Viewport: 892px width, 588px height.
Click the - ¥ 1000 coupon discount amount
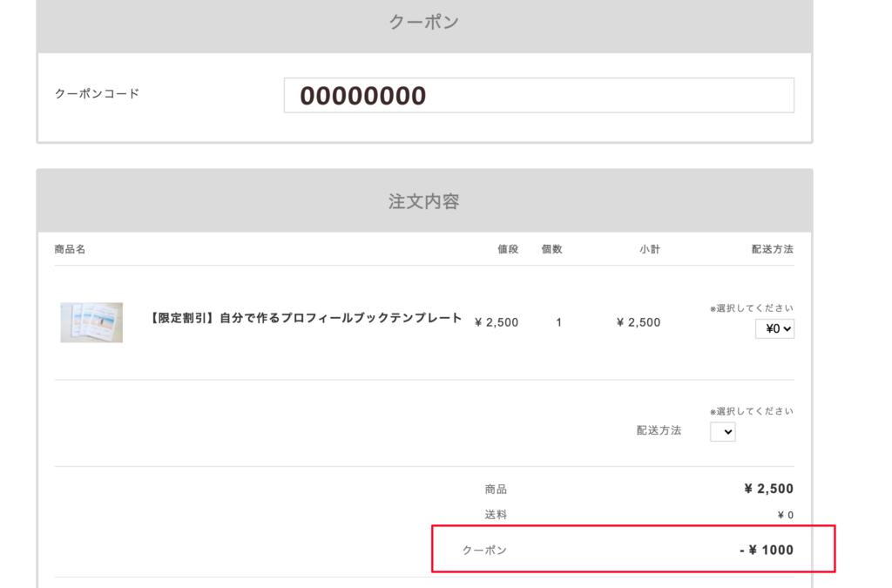tap(766, 551)
